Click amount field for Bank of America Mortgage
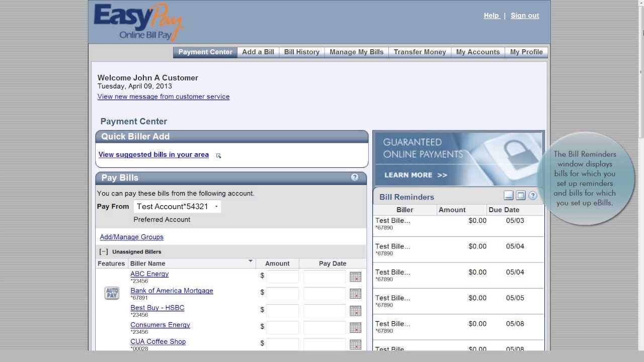 282,294
